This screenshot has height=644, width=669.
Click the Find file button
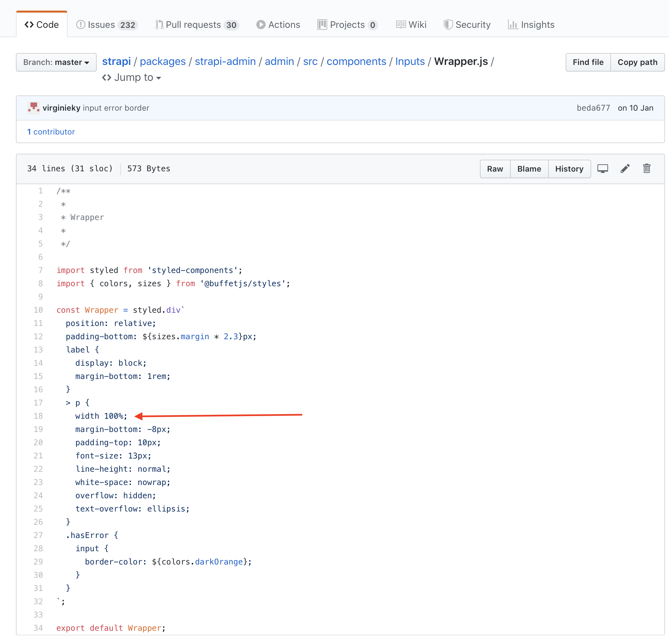(588, 62)
